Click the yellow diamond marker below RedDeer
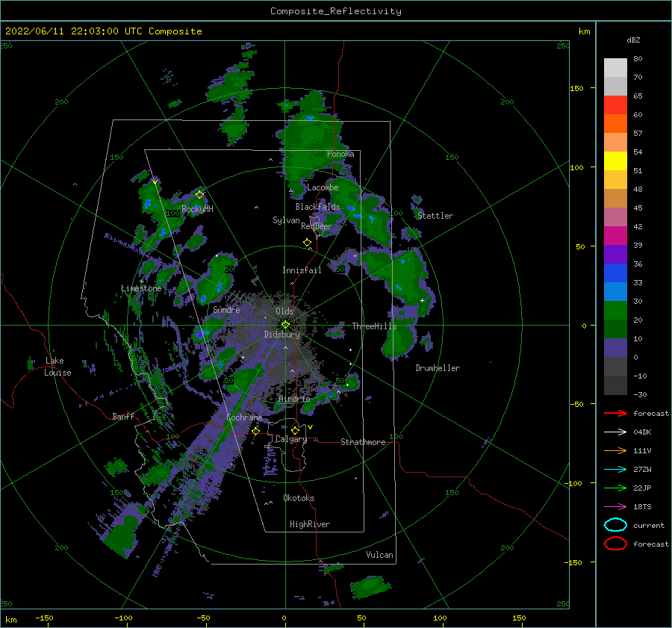Screen dimensions: 672x628 307,243
